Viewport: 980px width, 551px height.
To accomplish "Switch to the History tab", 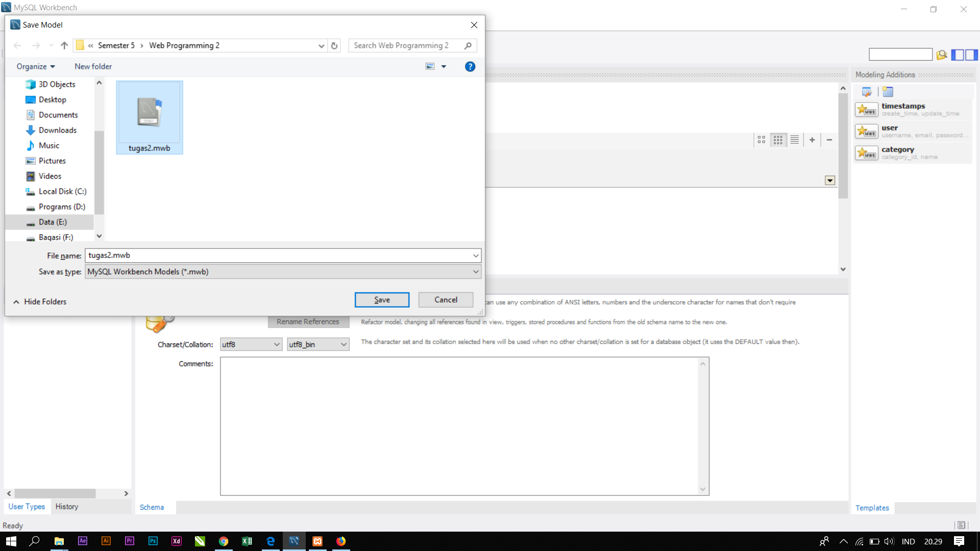I will (x=67, y=507).
